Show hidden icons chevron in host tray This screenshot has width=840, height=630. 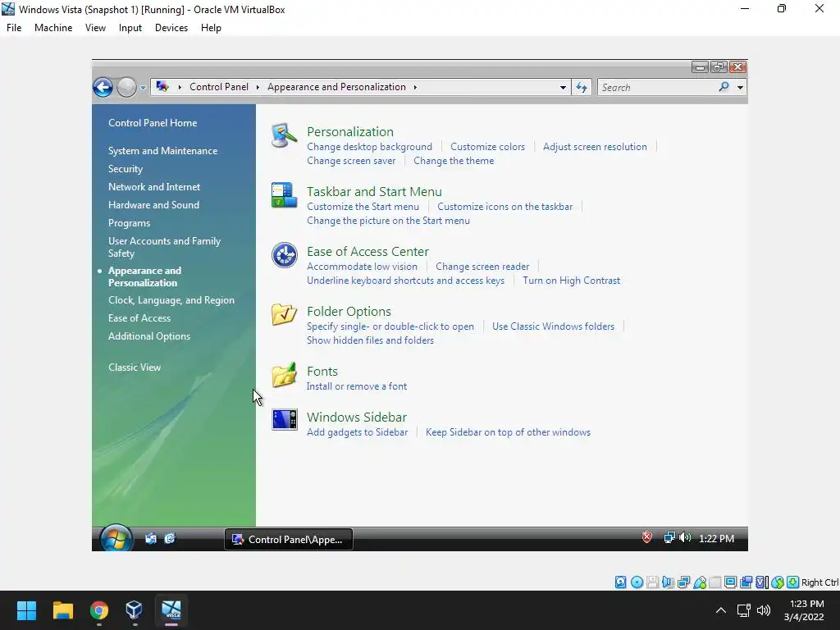pyautogui.click(x=721, y=610)
